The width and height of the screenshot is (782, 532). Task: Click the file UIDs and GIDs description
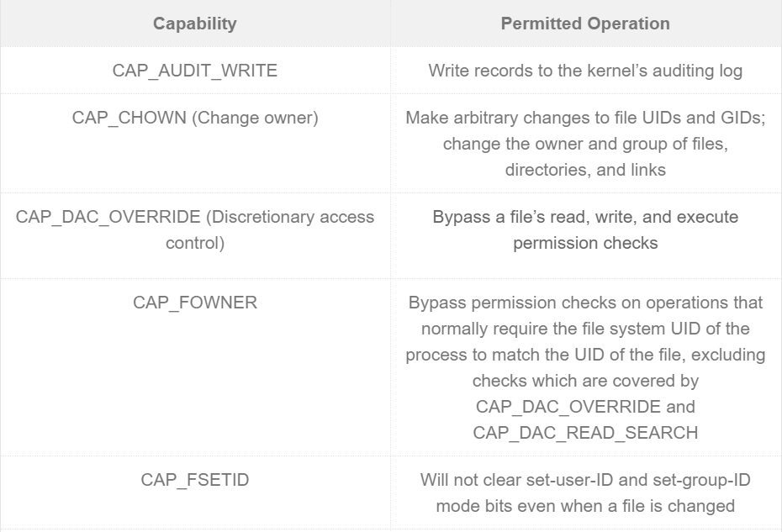point(585,144)
